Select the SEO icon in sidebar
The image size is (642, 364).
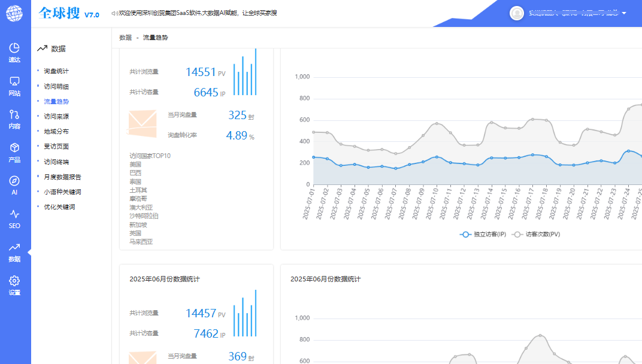coord(15,219)
